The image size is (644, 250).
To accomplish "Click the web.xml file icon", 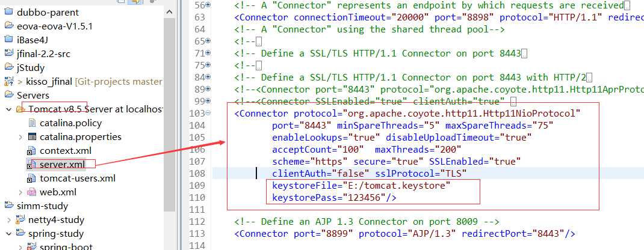I will click(32, 192).
